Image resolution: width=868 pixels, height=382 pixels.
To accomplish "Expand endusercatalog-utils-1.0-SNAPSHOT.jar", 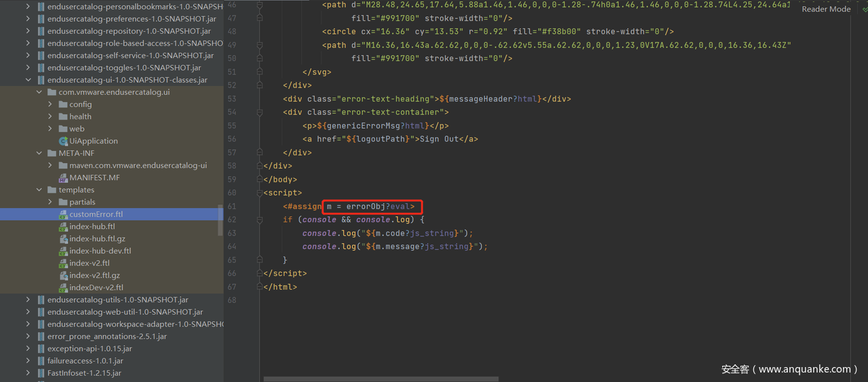I will [28, 299].
